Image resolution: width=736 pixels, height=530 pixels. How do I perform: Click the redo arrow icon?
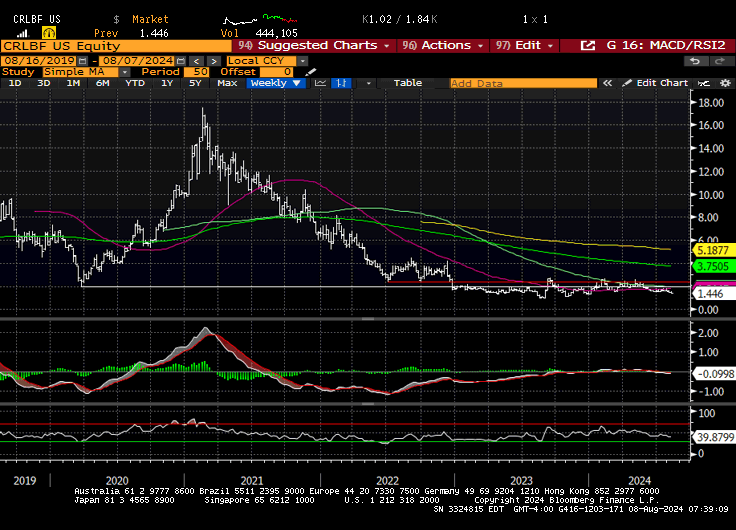point(720,61)
